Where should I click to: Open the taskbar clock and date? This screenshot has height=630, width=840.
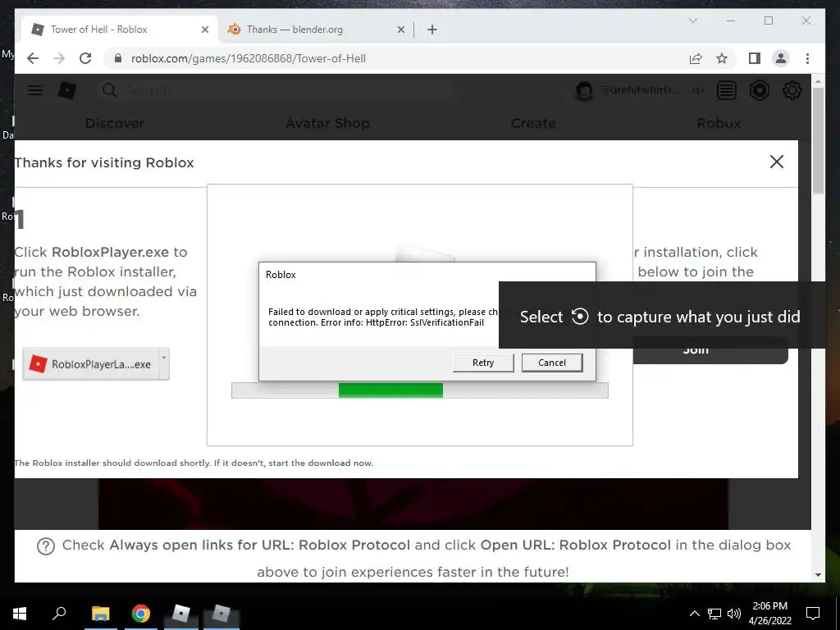[769, 614]
